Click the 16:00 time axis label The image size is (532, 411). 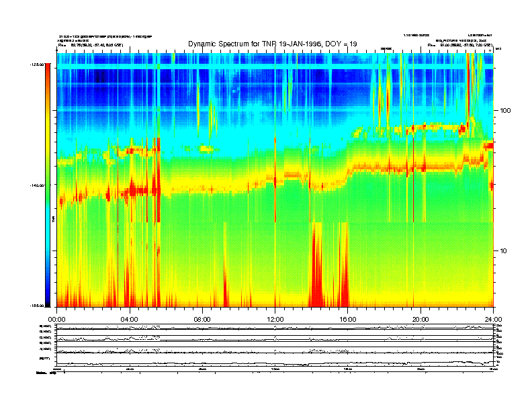click(x=348, y=320)
